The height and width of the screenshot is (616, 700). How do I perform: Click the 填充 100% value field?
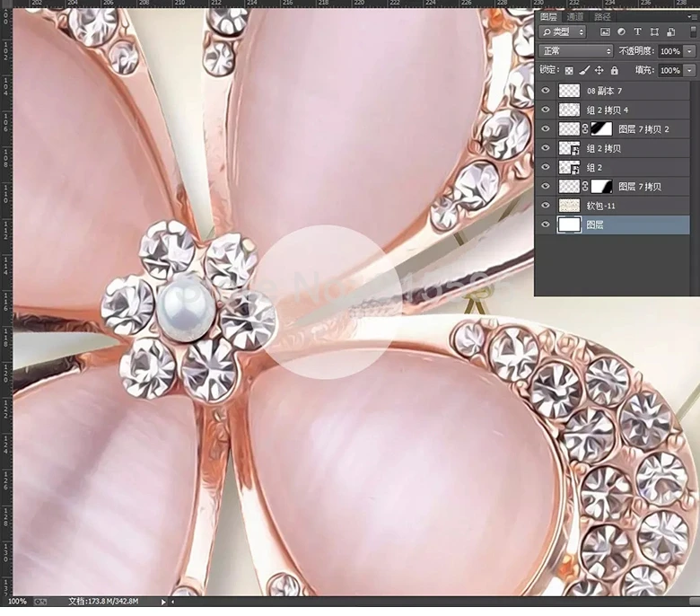coord(670,71)
